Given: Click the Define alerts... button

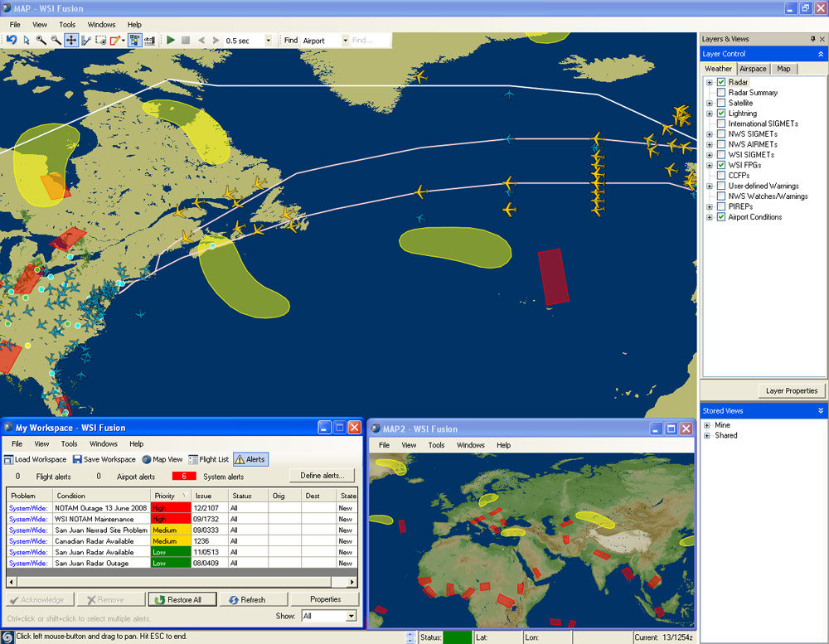Looking at the screenshot, I should pos(322,476).
